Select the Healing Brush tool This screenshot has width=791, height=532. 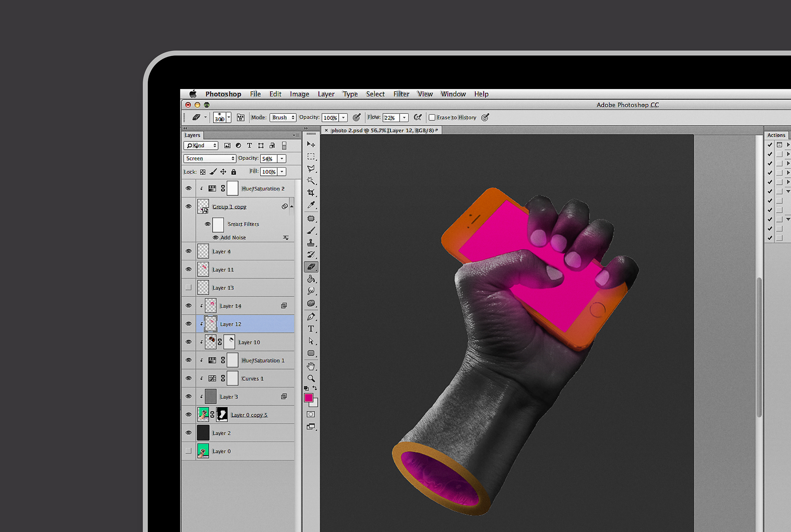(311, 218)
